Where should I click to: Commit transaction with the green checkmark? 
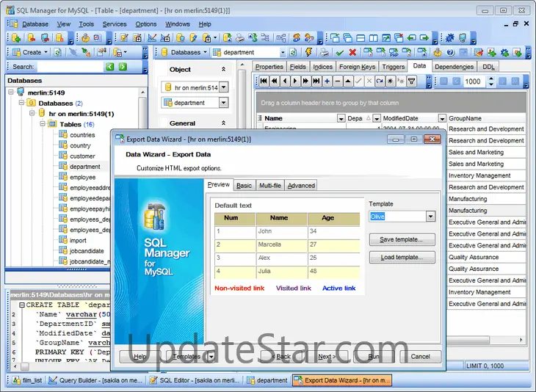pyautogui.click(x=339, y=52)
